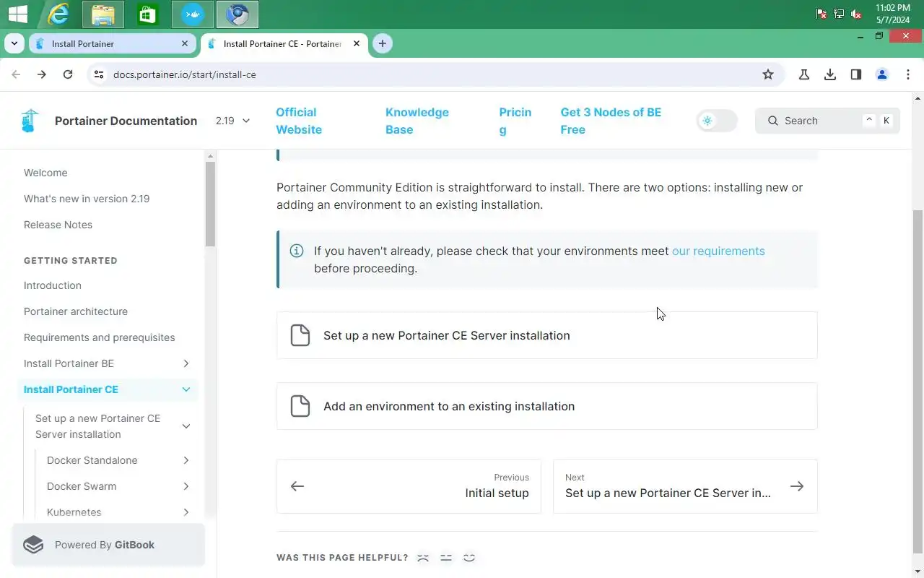Open Add an environment to an existing installation card
The width and height of the screenshot is (924, 578).
pyautogui.click(x=546, y=406)
